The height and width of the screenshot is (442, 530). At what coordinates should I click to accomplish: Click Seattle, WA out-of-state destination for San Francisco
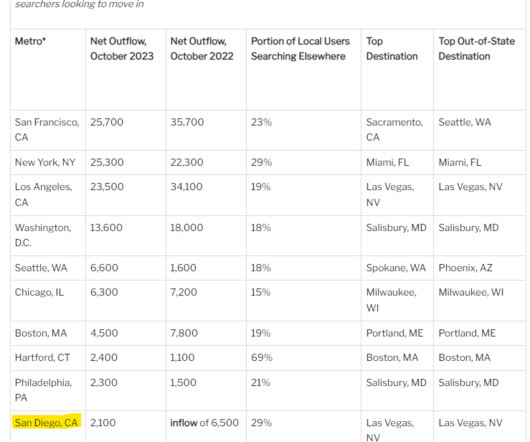click(465, 122)
